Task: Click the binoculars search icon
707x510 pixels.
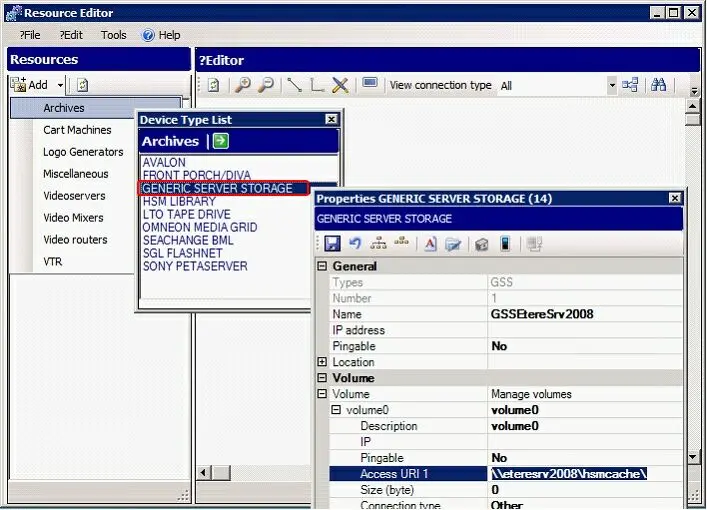Action: pyautogui.click(x=658, y=86)
